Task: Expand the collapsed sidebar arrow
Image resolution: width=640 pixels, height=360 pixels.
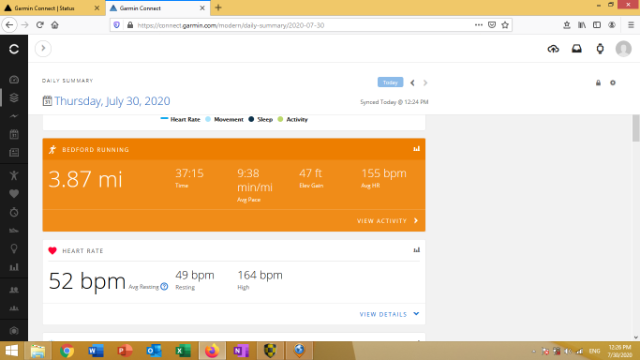Action: click(x=43, y=49)
